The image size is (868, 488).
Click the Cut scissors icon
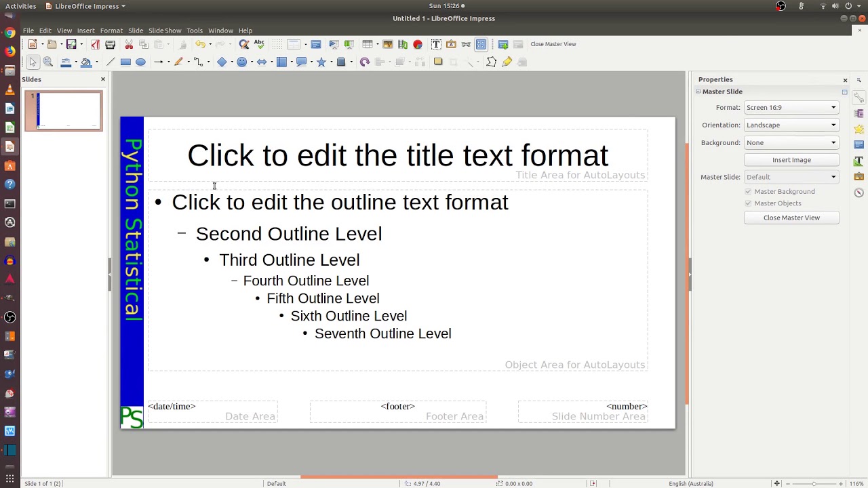(129, 44)
